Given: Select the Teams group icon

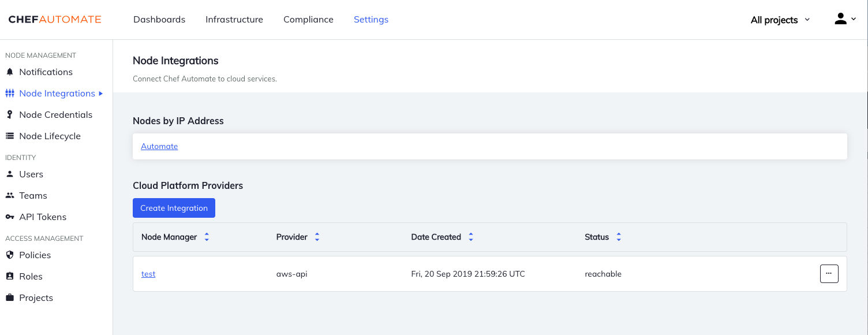Looking at the screenshot, I should [10, 195].
